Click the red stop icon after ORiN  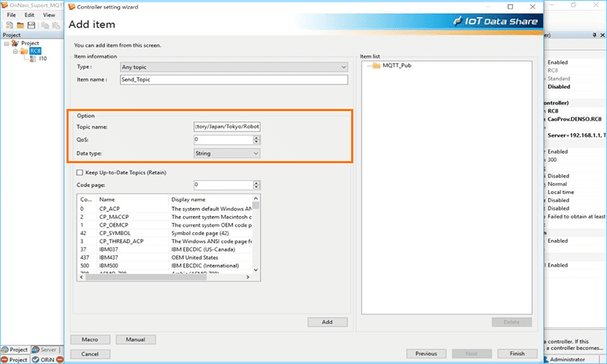point(60,359)
